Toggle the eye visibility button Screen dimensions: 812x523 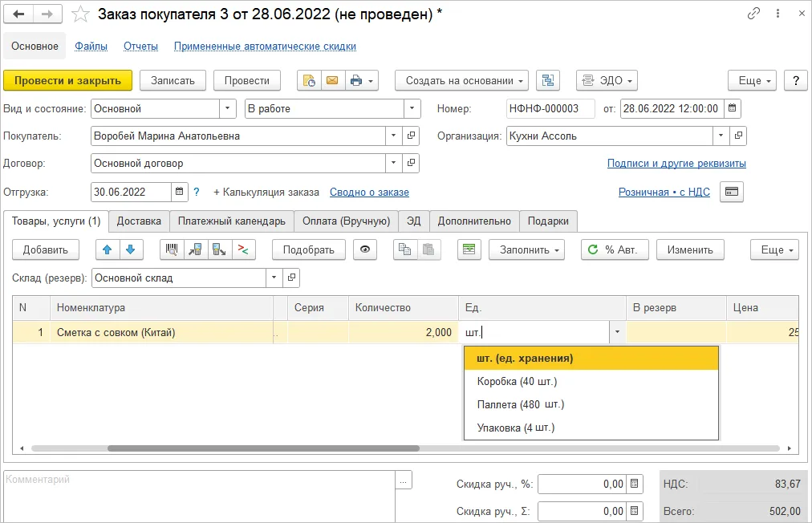(x=365, y=249)
